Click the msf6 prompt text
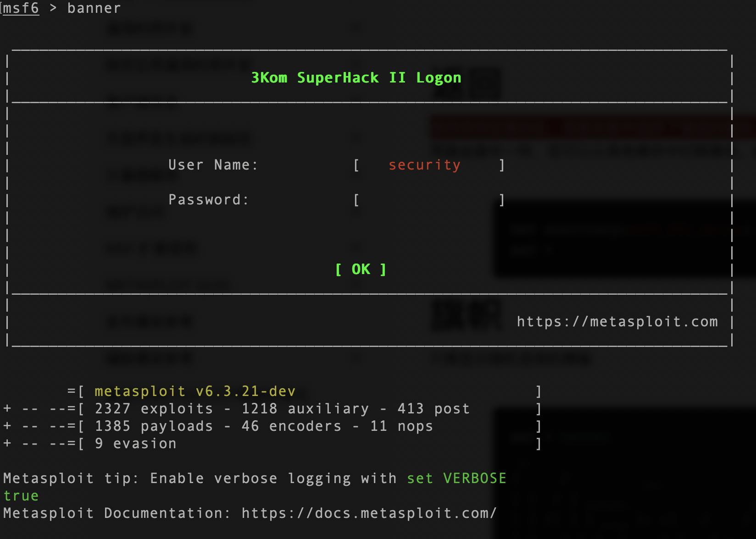 [21, 8]
